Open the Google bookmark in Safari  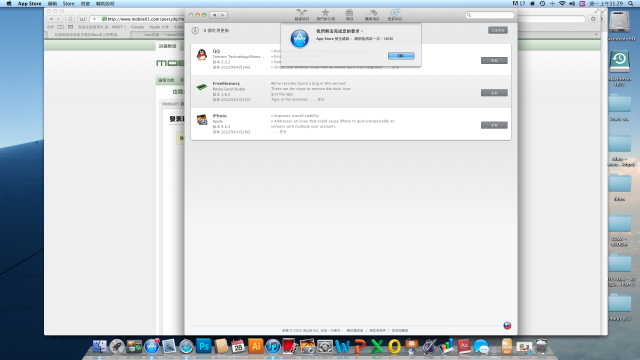click(138, 27)
